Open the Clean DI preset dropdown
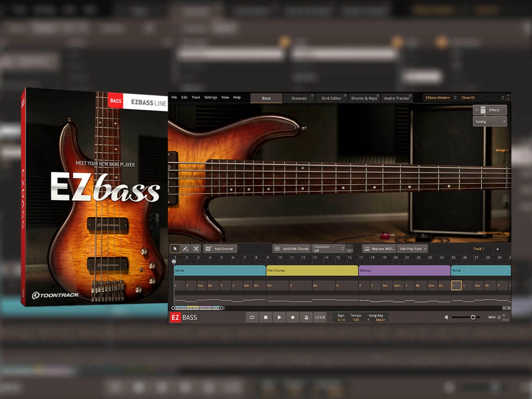 coord(482,98)
